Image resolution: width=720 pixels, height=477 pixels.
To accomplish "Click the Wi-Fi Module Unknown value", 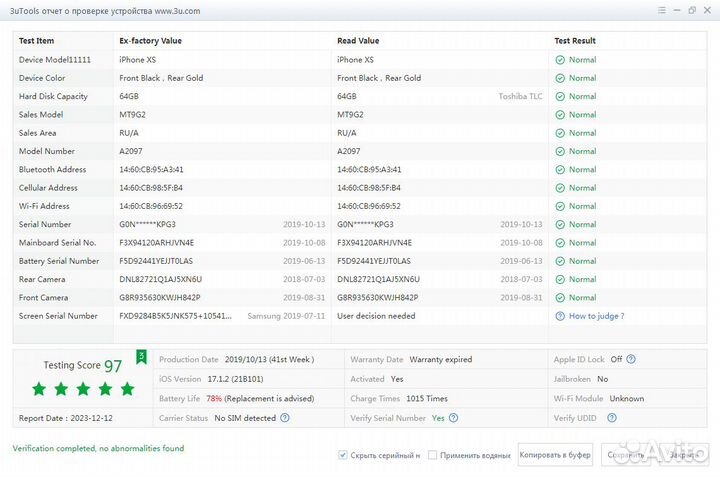I will tap(627, 398).
